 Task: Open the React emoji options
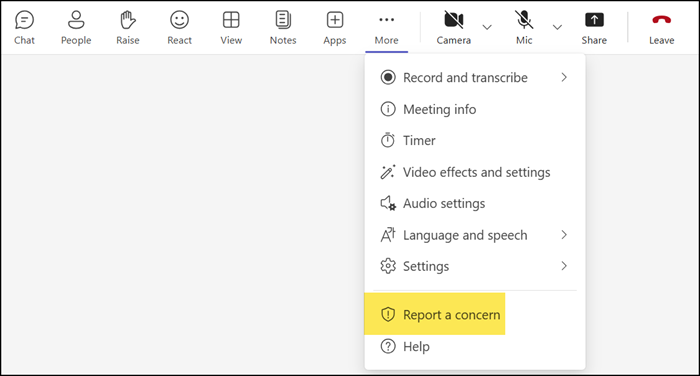coord(179,28)
